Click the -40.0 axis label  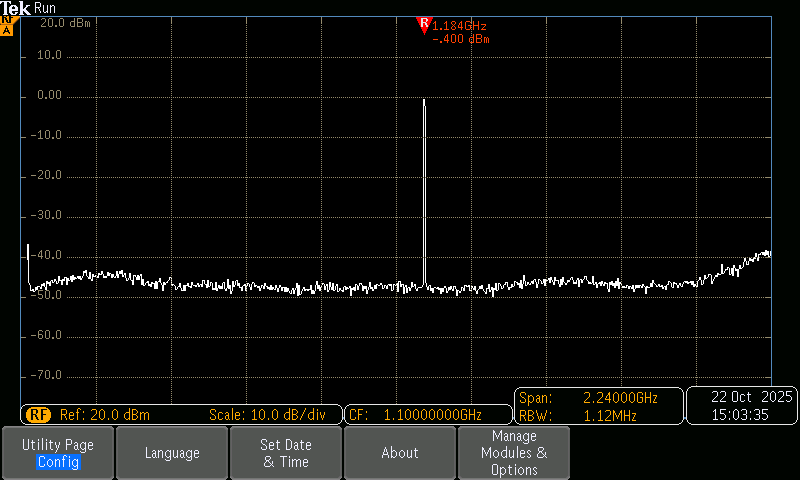point(46,255)
